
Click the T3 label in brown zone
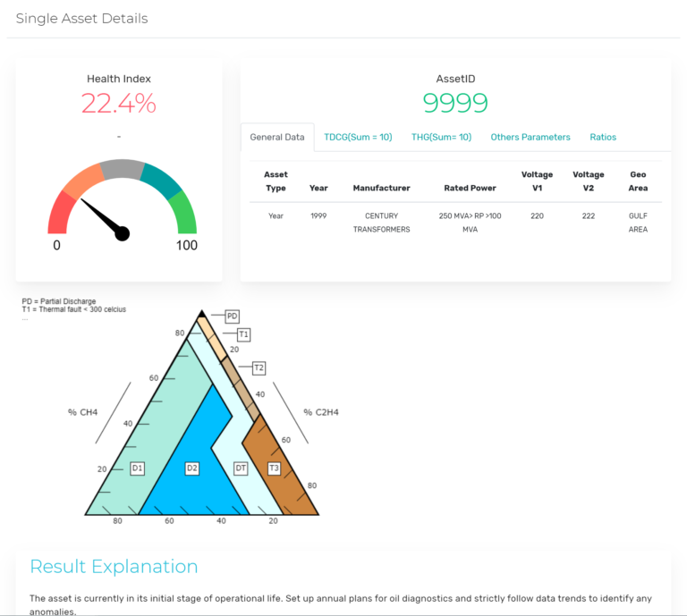point(275,468)
